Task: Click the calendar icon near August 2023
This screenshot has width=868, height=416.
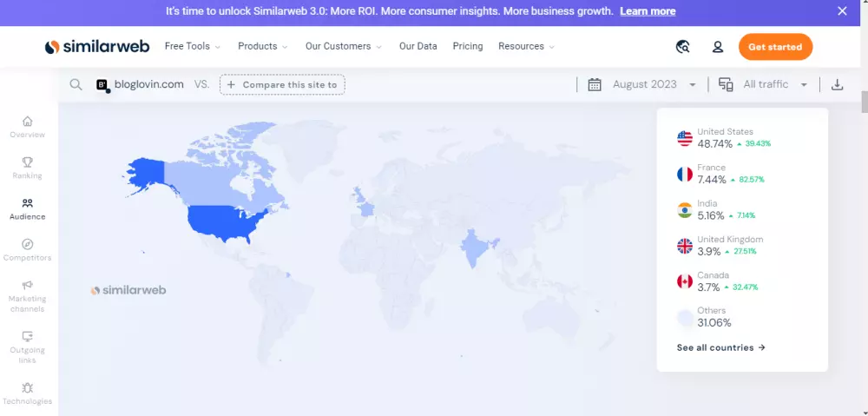Action: 595,85
